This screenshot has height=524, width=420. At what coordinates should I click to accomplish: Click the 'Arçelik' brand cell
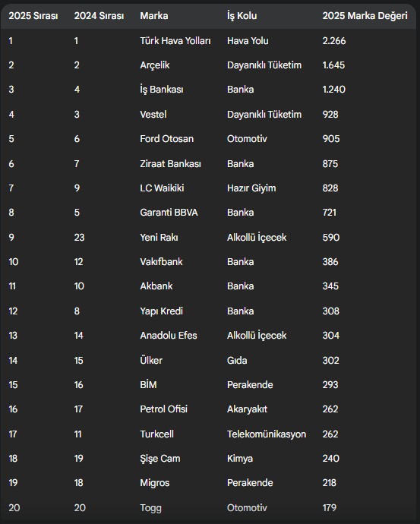[x=155, y=65]
